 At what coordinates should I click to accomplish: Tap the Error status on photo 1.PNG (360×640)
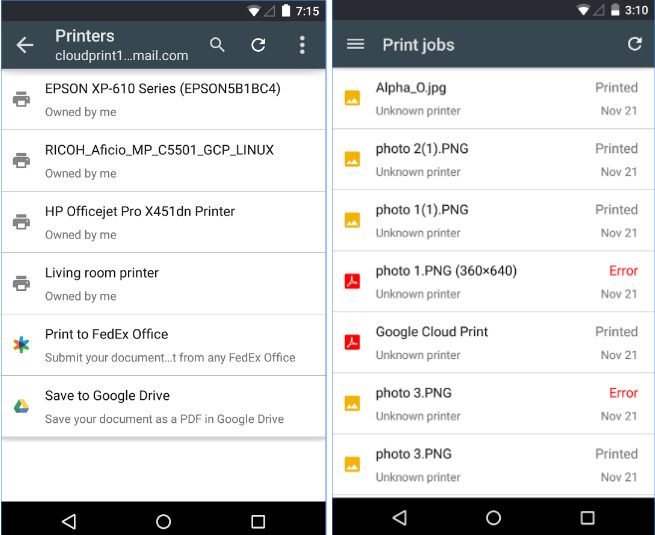623,271
